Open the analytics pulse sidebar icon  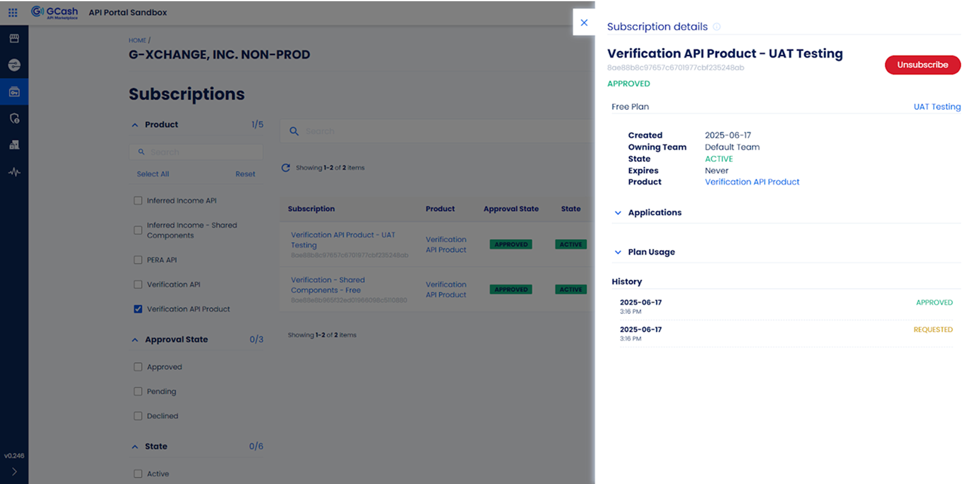(x=14, y=171)
